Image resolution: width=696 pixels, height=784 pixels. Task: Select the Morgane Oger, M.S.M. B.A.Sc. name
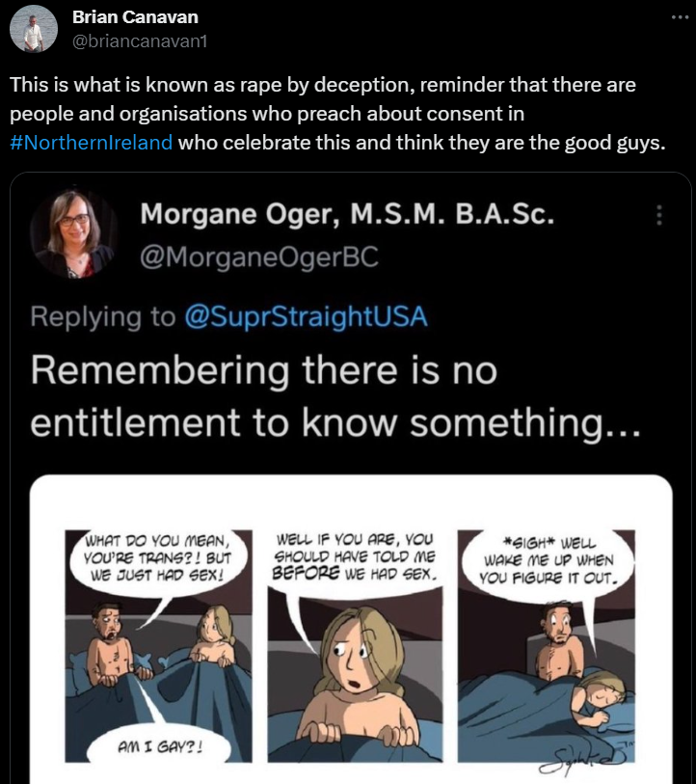[347, 214]
